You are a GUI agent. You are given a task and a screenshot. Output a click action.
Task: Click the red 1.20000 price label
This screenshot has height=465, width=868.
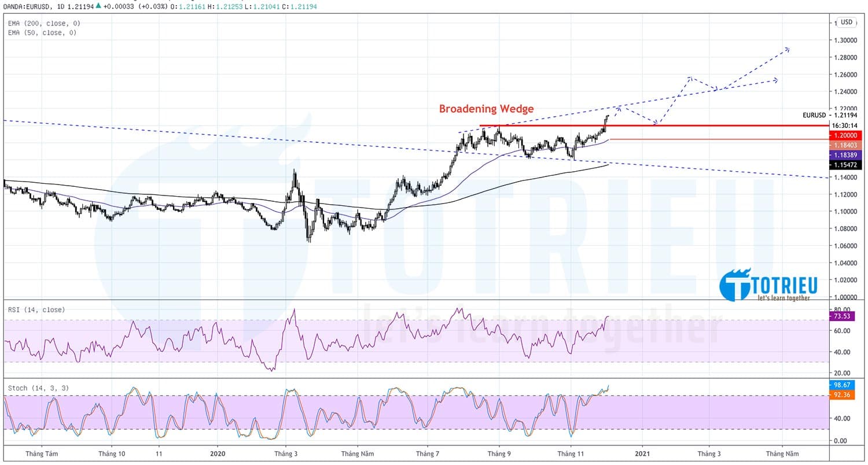pyautogui.click(x=845, y=135)
